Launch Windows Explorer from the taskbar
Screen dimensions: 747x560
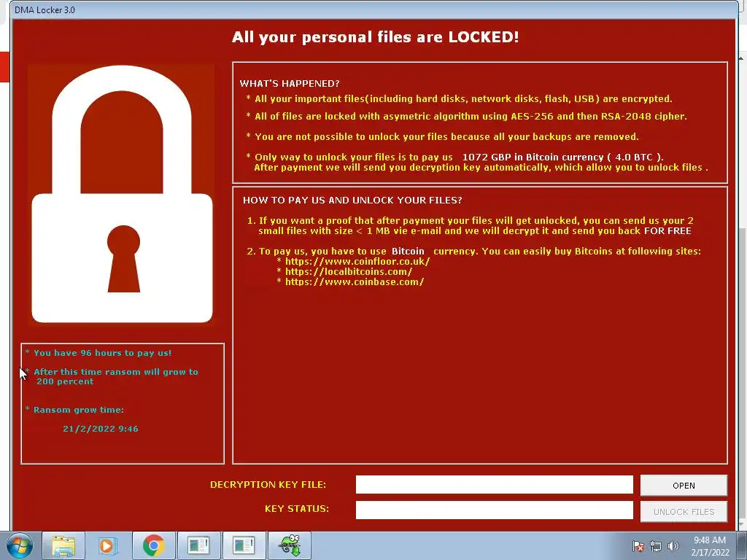coord(63,545)
